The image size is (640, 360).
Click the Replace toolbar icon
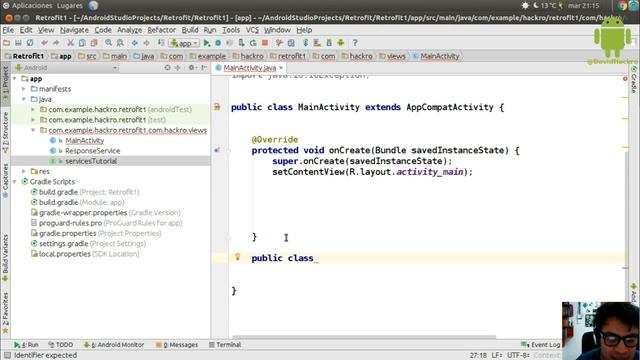point(120,43)
